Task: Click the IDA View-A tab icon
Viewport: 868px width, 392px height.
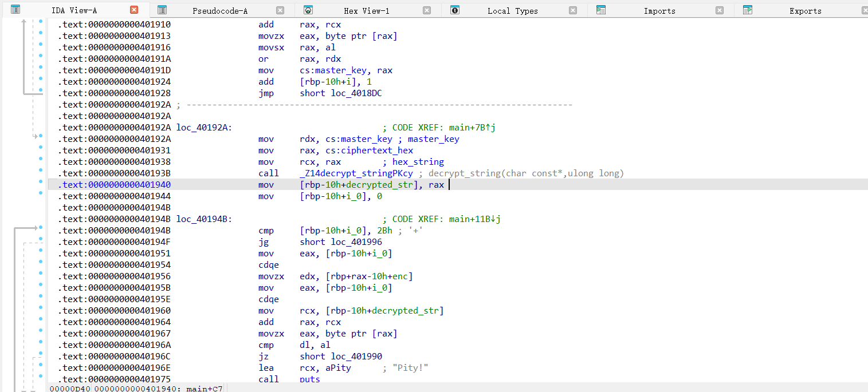Action: pyautogui.click(x=15, y=10)
